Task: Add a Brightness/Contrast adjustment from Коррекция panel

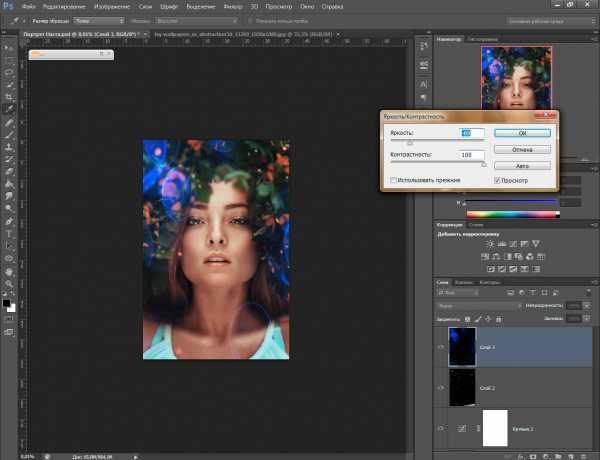Action: 490,244
